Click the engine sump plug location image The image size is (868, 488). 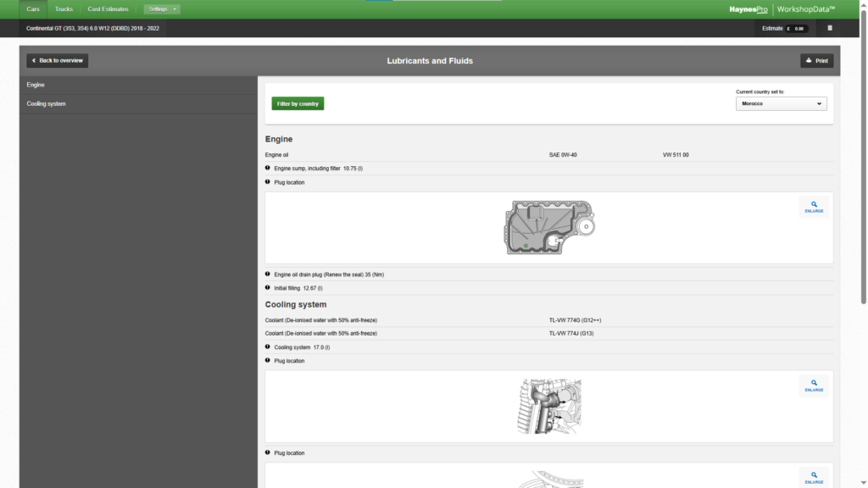click(x=549, y=227)
